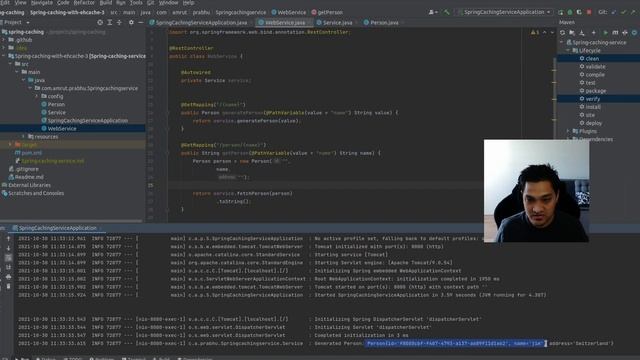This screenshot has height=360, width=640.
Task: Hide the Project tool window with the minus icon
Action: [x=140, y=22]
